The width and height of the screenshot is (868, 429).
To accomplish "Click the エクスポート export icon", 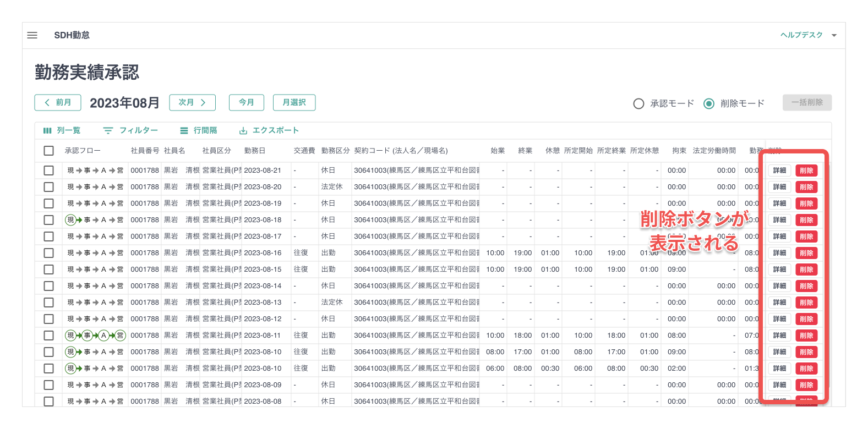I will [x=243, y=131].
